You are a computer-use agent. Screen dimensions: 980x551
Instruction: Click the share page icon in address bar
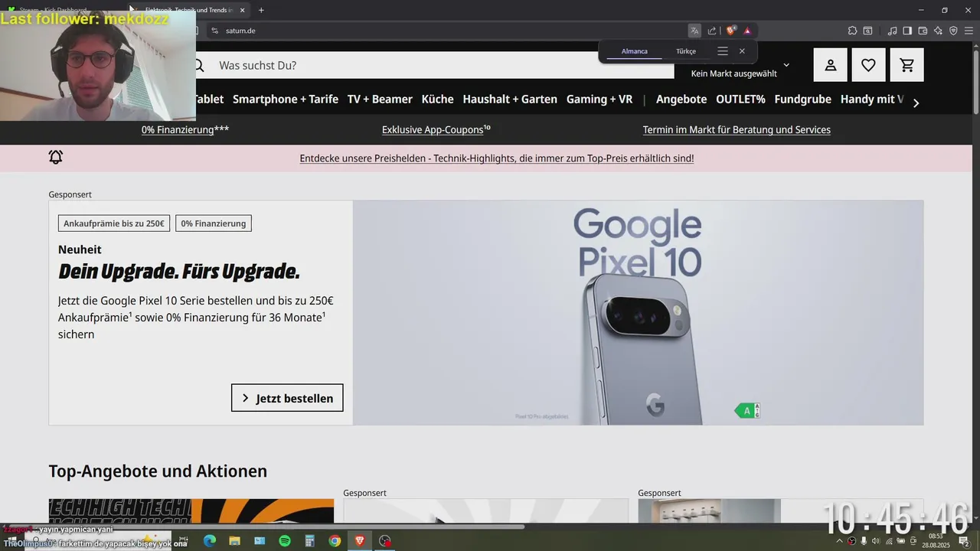tap(712, 31)
